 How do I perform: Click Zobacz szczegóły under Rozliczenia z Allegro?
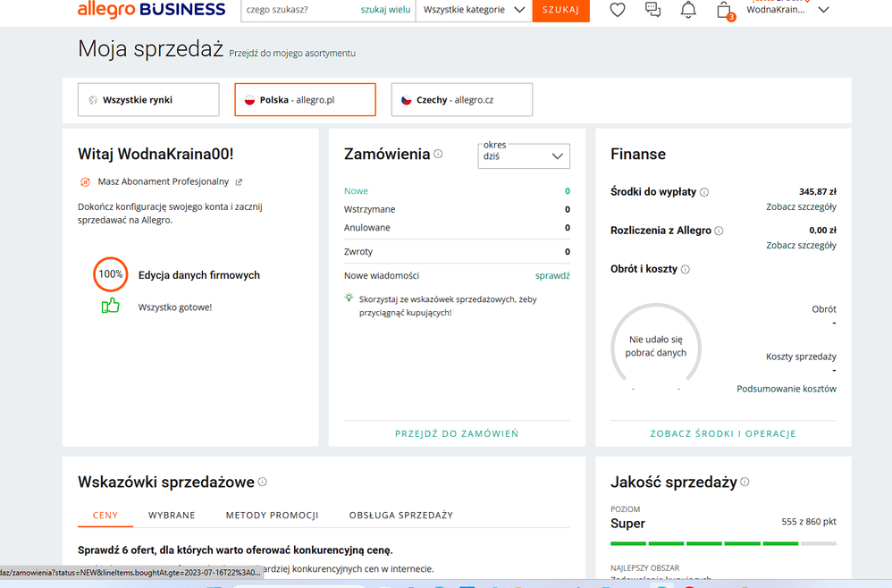coord(801,246)
